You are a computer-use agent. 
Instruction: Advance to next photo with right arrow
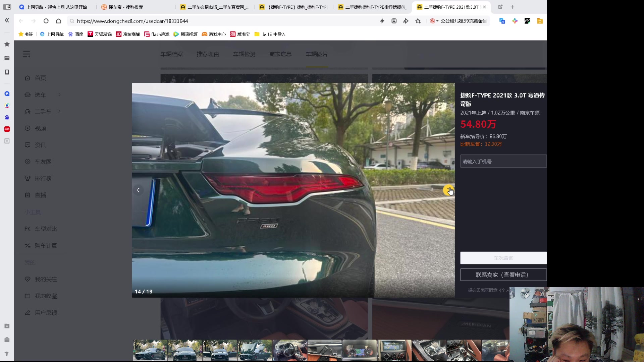point(448,190)
